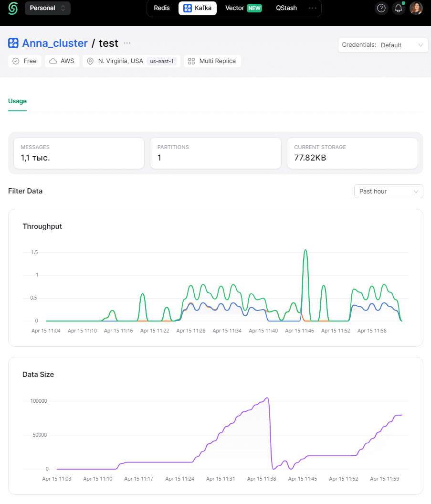The image size is (431, 504).
Task: Switch to the Vector tab
Action: [243, 8]
